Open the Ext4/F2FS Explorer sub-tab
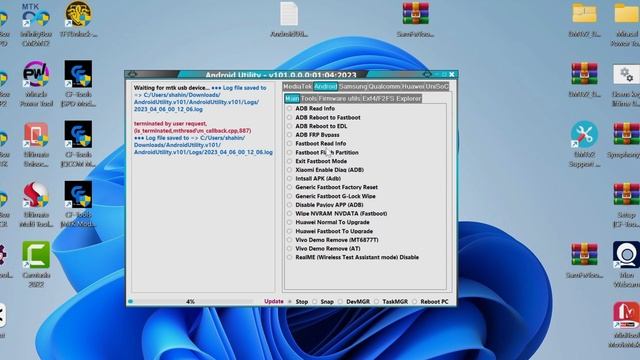Screen dimensions: 640x360 [x=391, y=99]
